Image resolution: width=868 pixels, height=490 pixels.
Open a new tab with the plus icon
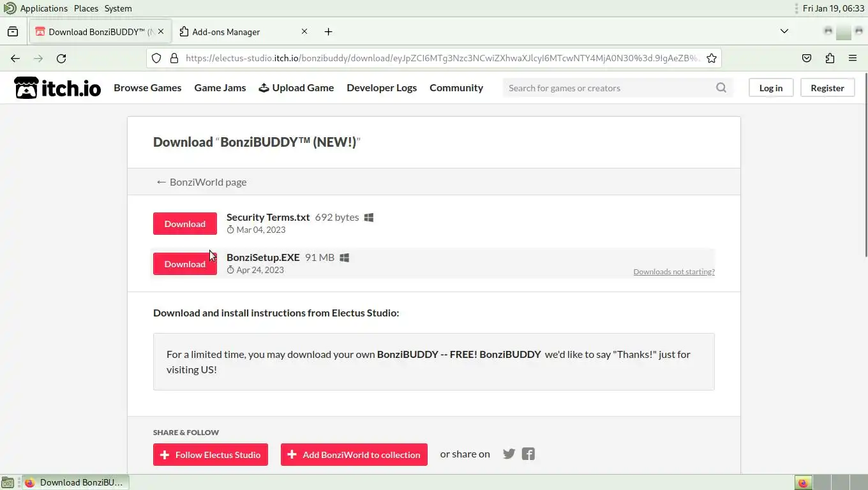click(x=328, y=31)
